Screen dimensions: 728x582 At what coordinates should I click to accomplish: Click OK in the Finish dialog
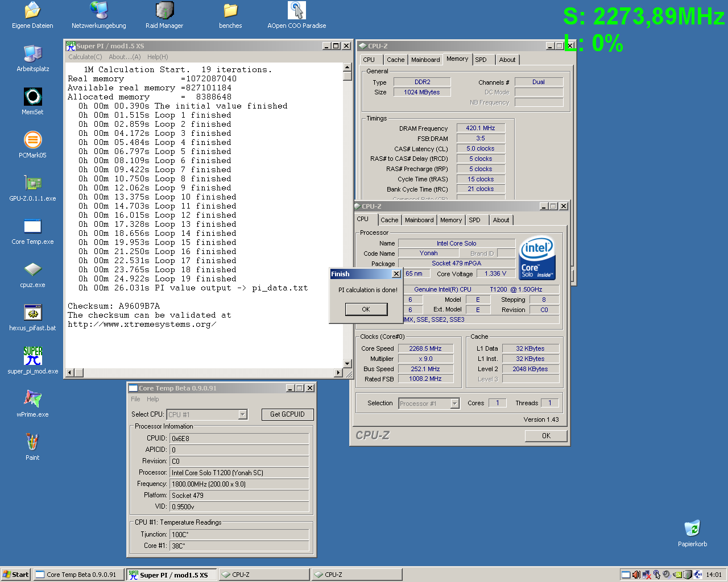(366, 309)
